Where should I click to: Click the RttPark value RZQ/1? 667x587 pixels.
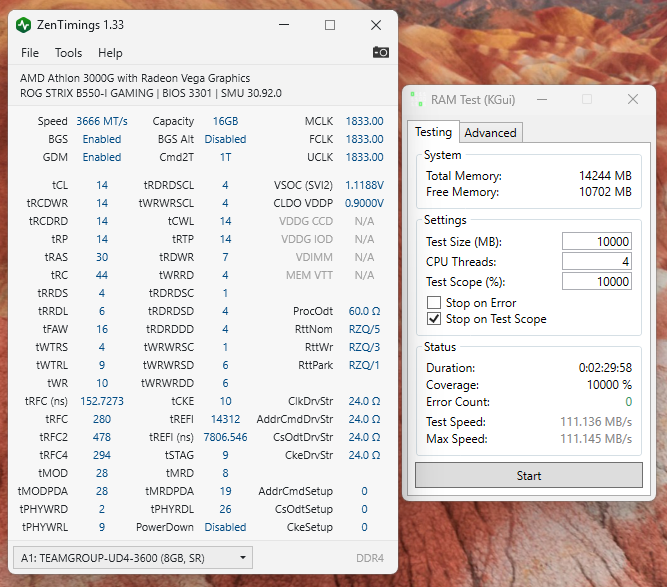click(364, 365)
